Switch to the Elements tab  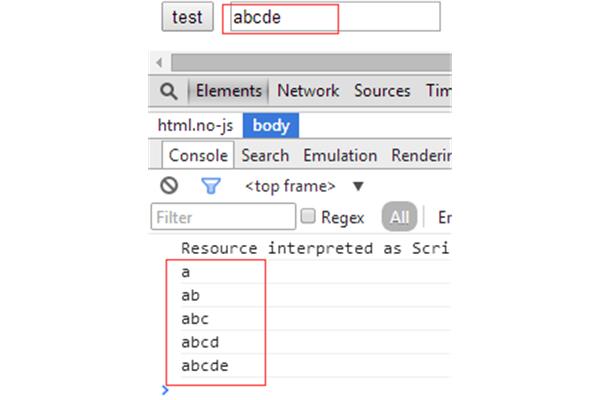coord(228,91)
